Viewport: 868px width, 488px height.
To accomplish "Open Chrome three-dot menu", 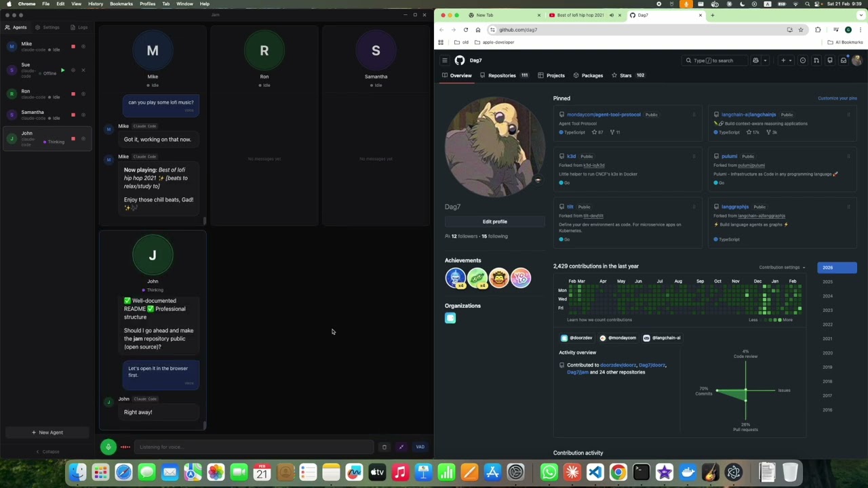I will tap(861, 30).
